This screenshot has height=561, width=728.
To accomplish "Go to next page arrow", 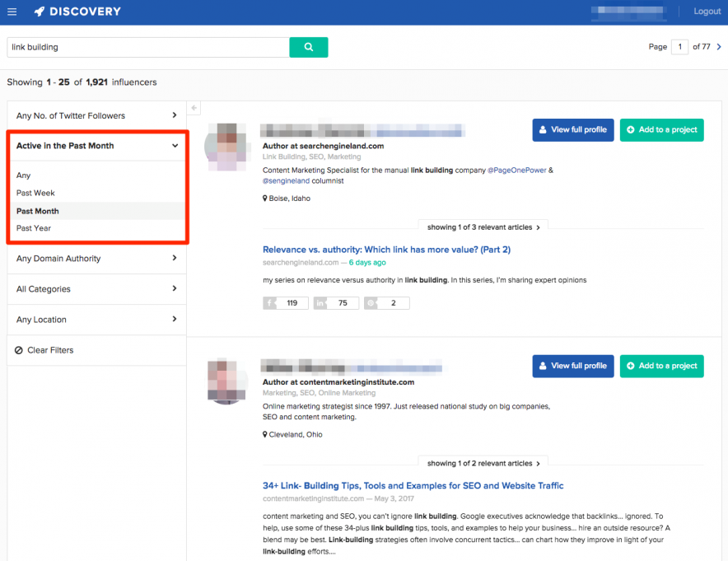I will [x=719, y=47].
